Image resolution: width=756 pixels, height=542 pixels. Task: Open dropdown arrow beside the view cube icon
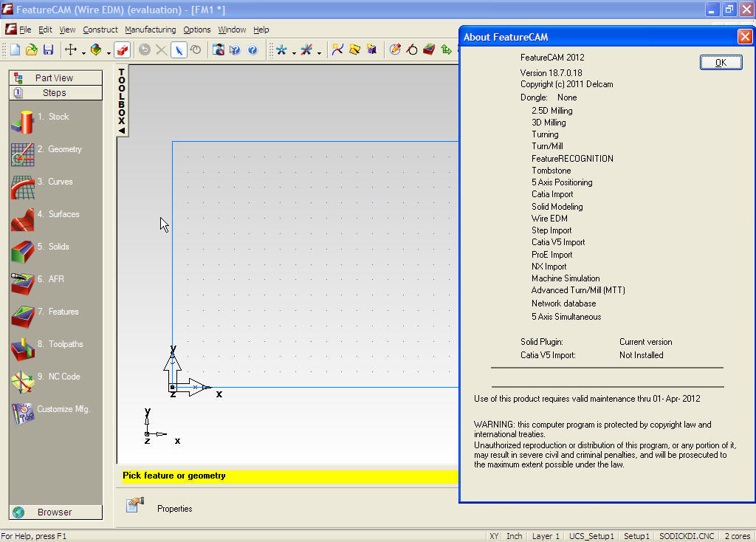[109, 52]
